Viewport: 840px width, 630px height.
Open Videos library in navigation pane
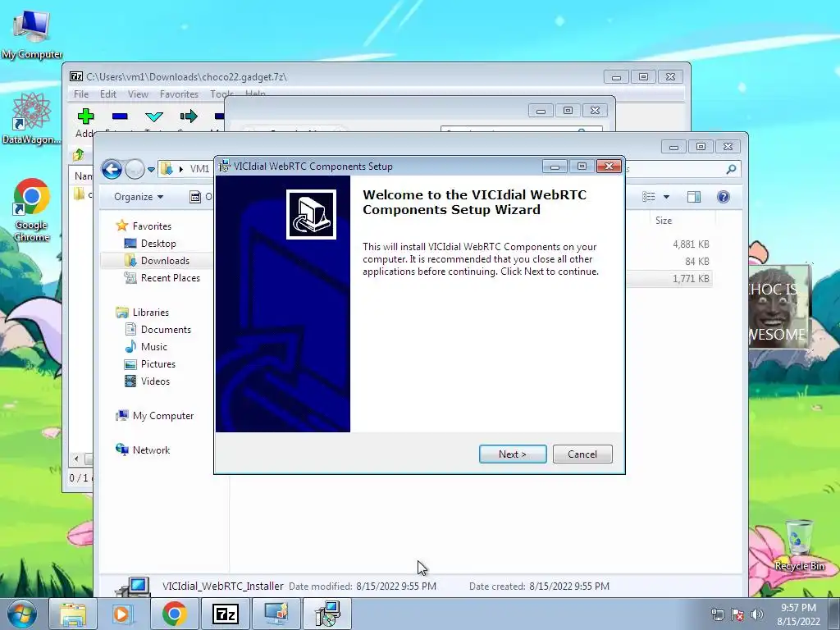click(x=155, y=381)
